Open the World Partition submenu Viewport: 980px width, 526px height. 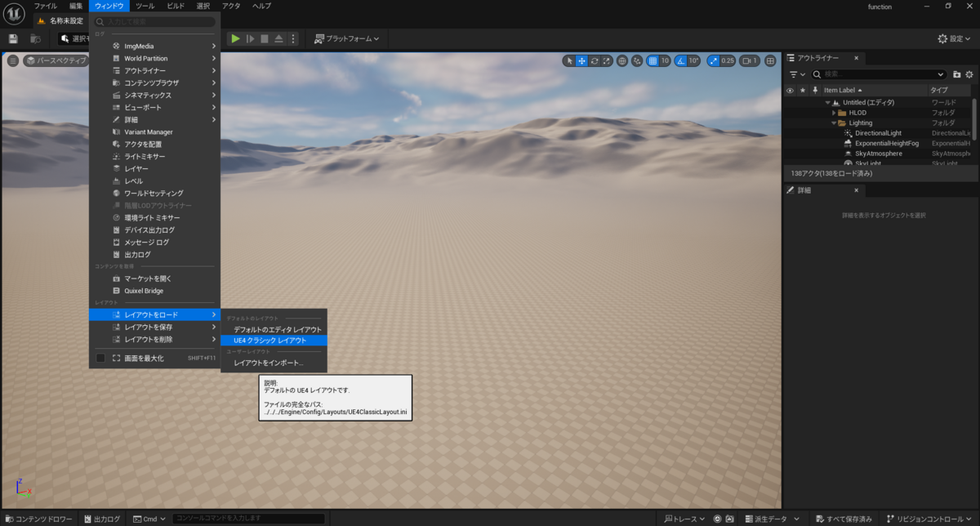(x=155, y=58)
